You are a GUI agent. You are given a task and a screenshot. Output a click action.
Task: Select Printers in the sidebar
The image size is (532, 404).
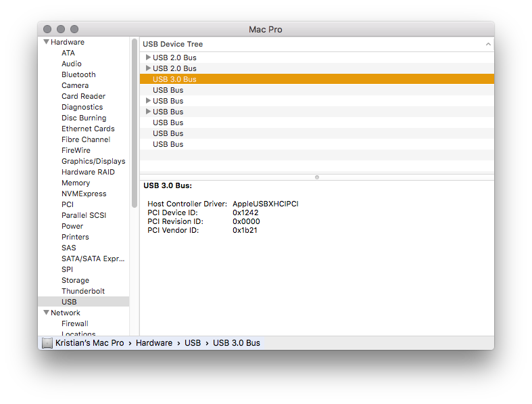75,237
